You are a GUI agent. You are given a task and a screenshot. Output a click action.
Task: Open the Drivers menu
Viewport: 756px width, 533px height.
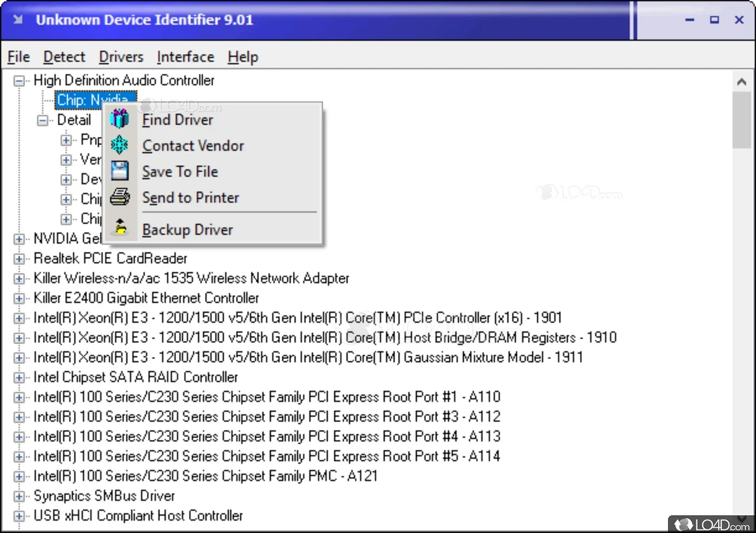pyautogui.click(x=121, y=57)
